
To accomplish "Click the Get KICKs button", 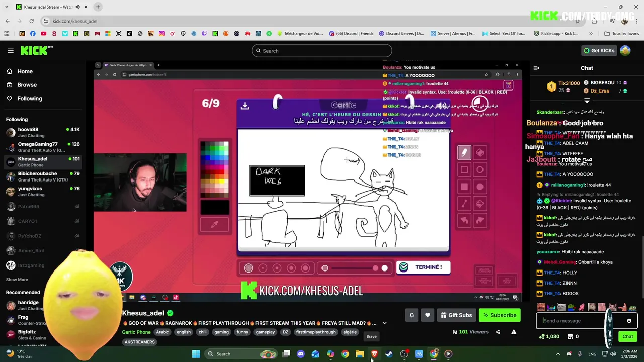I will 599,50.
